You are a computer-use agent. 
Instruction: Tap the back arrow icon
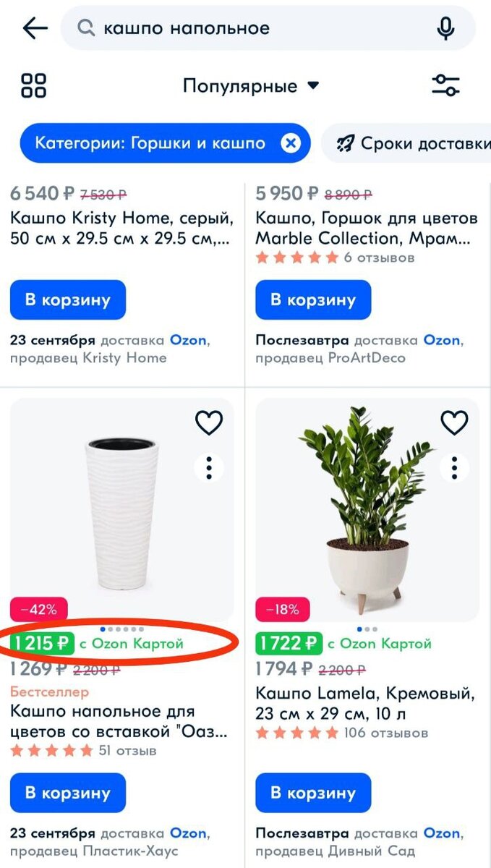point(35,28)
